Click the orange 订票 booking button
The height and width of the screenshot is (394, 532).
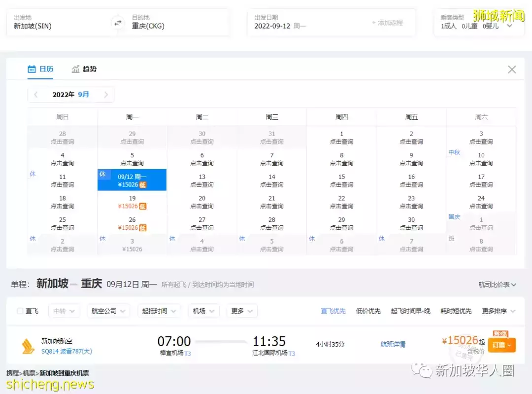pos(501,345)
